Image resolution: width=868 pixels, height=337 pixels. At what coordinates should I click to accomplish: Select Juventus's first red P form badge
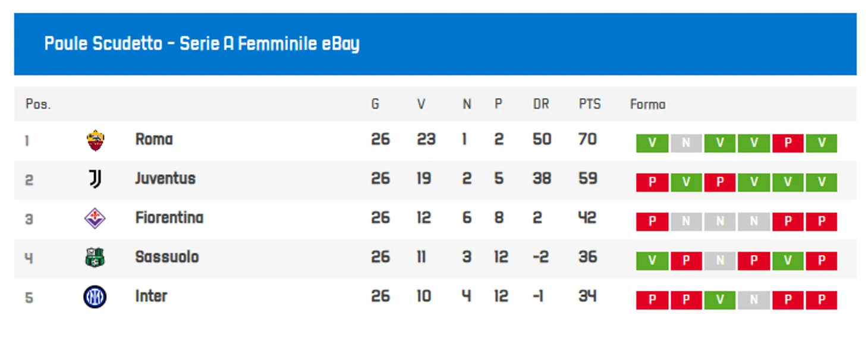coord(652,182)
